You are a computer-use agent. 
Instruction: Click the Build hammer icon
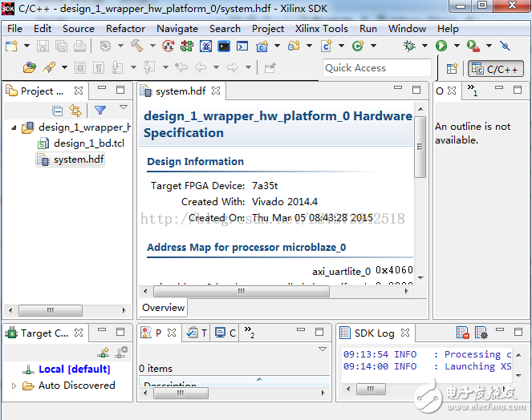pos(137,46)
